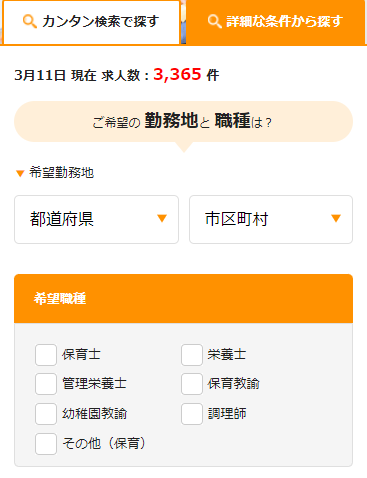The image size is (367, 478).
Task: Click the orange arrow in 市区町村 selector
Action: coord(336,218)
